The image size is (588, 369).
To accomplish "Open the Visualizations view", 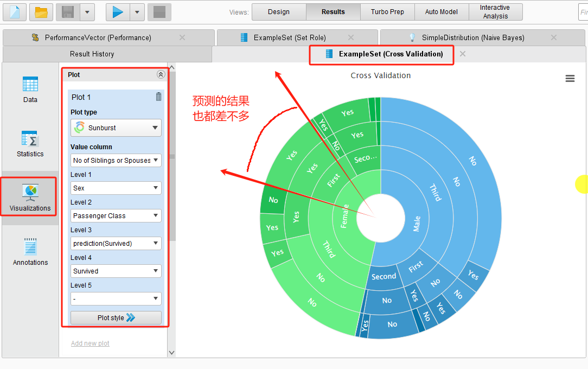I will 30,197.
